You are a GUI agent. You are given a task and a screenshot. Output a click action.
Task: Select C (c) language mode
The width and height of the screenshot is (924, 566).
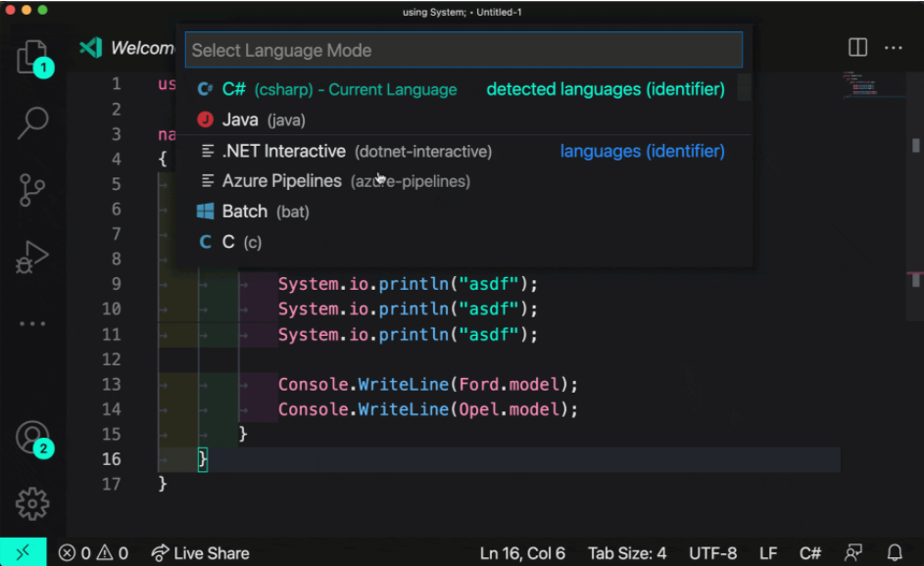click(x=463, y=242)
